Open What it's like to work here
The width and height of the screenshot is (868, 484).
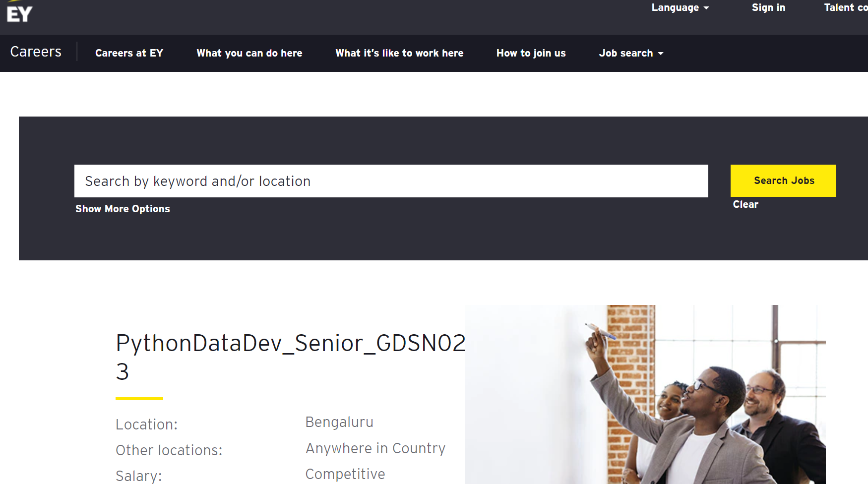point(399,53)
